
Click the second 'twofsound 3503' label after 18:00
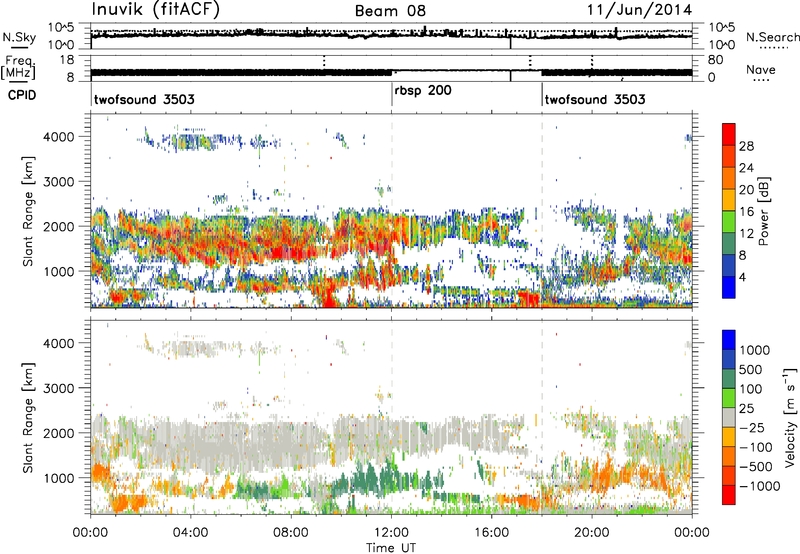tap(595, 99)
